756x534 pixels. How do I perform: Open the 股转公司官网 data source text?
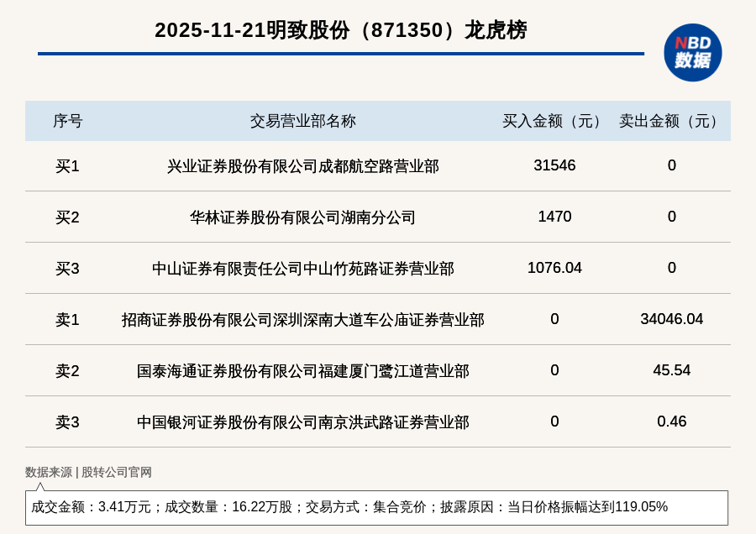(116, 473)
